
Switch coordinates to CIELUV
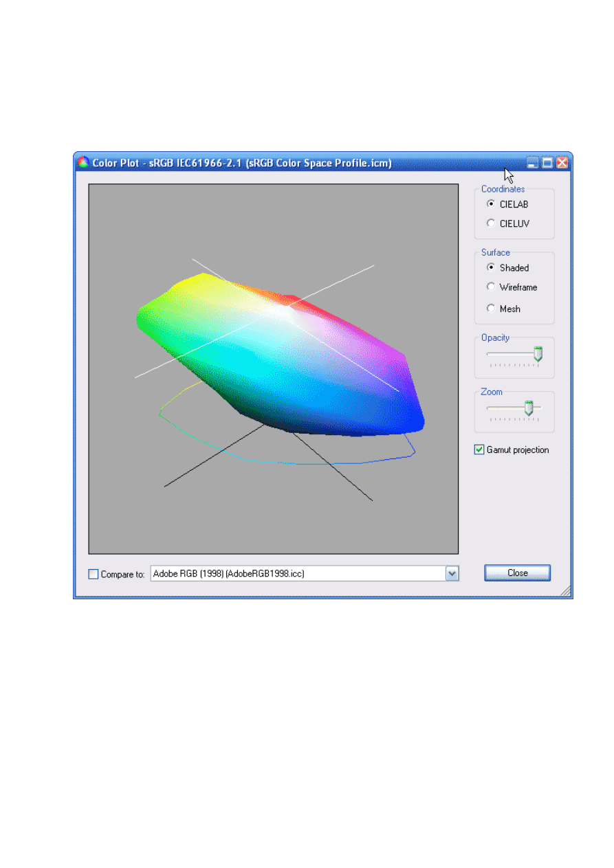click(491, 223)
